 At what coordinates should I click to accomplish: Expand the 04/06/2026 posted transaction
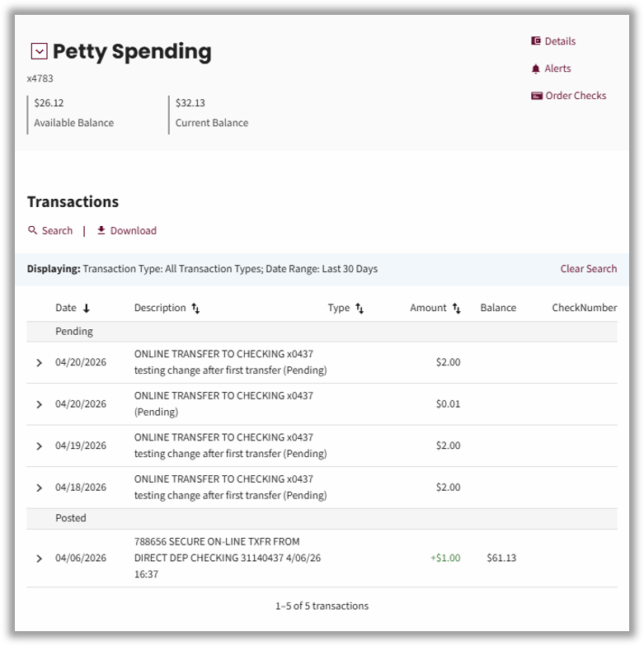tap(39, 559)
